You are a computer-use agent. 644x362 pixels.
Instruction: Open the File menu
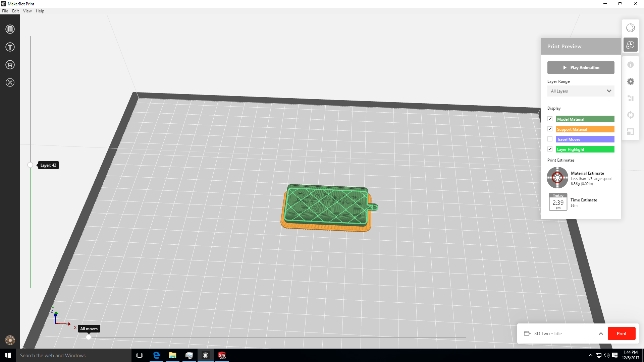(5, 11)
